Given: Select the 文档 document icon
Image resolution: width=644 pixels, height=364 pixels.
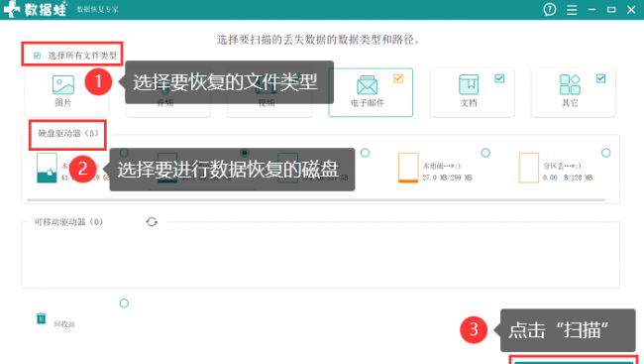Looking at the screenshot, I should click(469, 84).
